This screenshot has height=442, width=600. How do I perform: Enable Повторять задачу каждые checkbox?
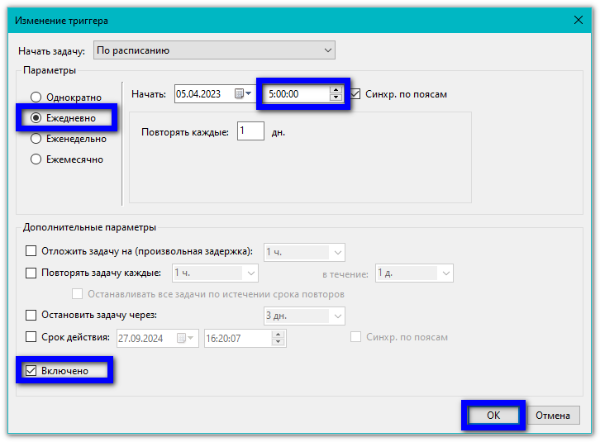[x=30, y=273]
